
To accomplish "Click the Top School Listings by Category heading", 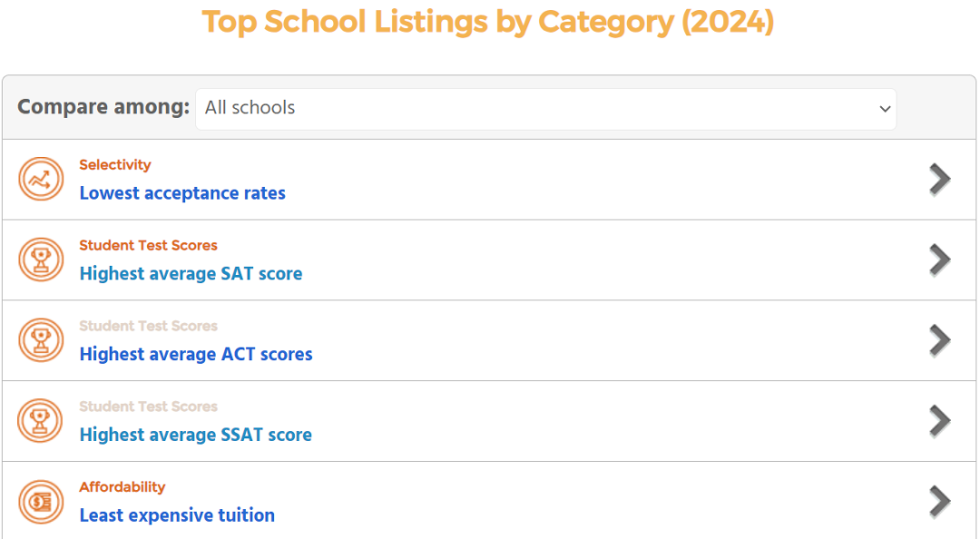I will pos(488,22).
